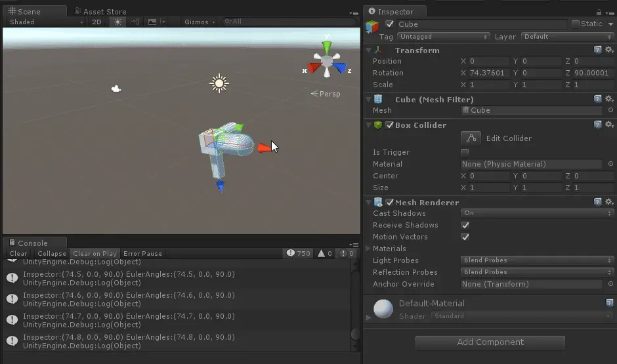The width and height of the screenshot is (617, 364).
Task: Uncheck Receive Shadows
Action: click(x=465, y=225)
